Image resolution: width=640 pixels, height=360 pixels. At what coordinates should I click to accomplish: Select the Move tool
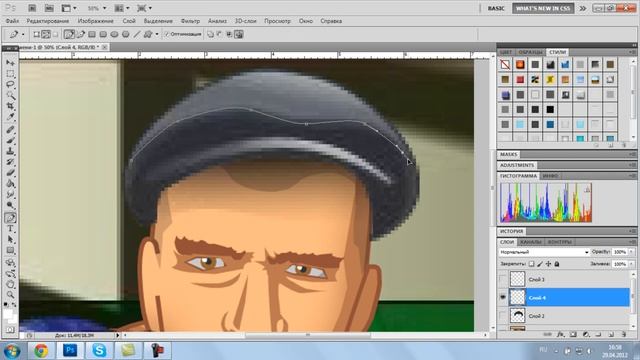[10, 63]
